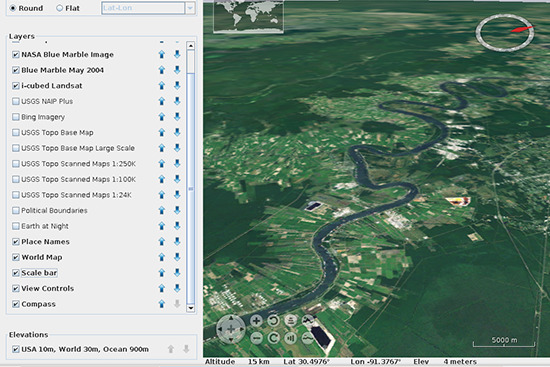The image size is (550, 367).
Task: Move Scale bar layer down
Action: click(x=177, y=273)
